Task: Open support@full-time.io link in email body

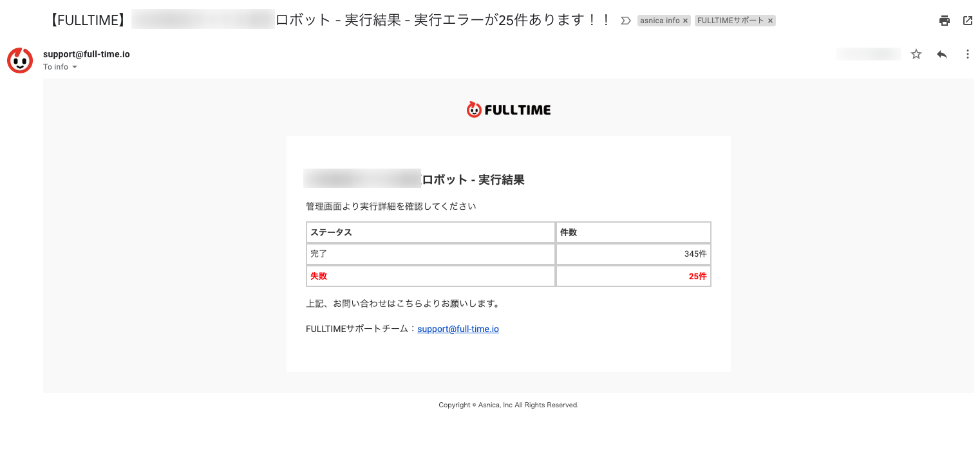Action: [x=458, y=329]
